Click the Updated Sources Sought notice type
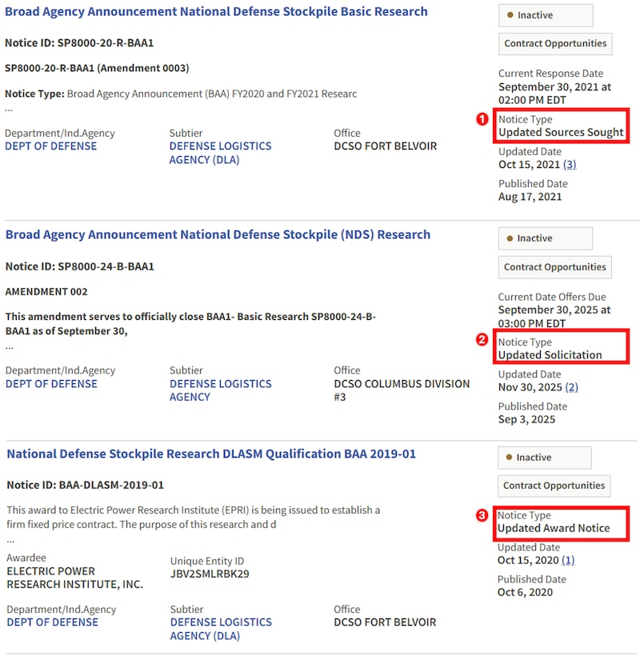Image resolution: width=644 pixels, height=656 pixels. click(x=563, y=132)
